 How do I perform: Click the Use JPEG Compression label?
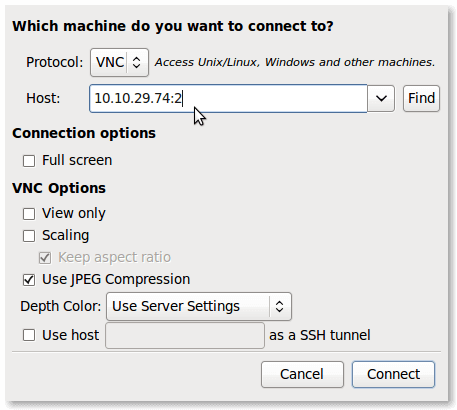[116, 279]
